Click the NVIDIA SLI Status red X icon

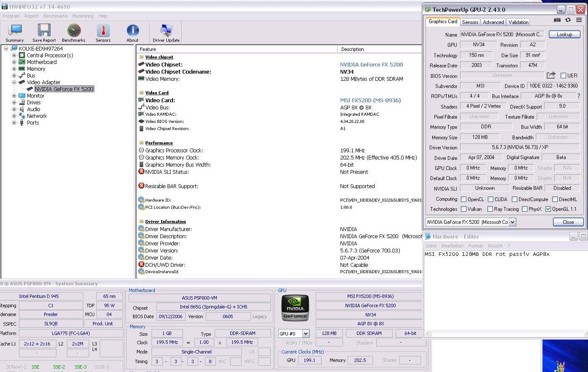click(x=141, y=172)
